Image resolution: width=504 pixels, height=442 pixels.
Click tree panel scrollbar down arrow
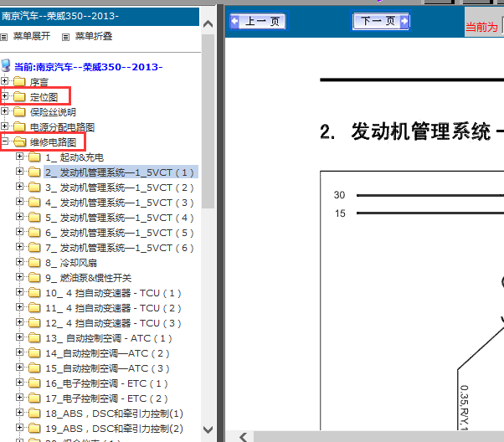[208, 429]
